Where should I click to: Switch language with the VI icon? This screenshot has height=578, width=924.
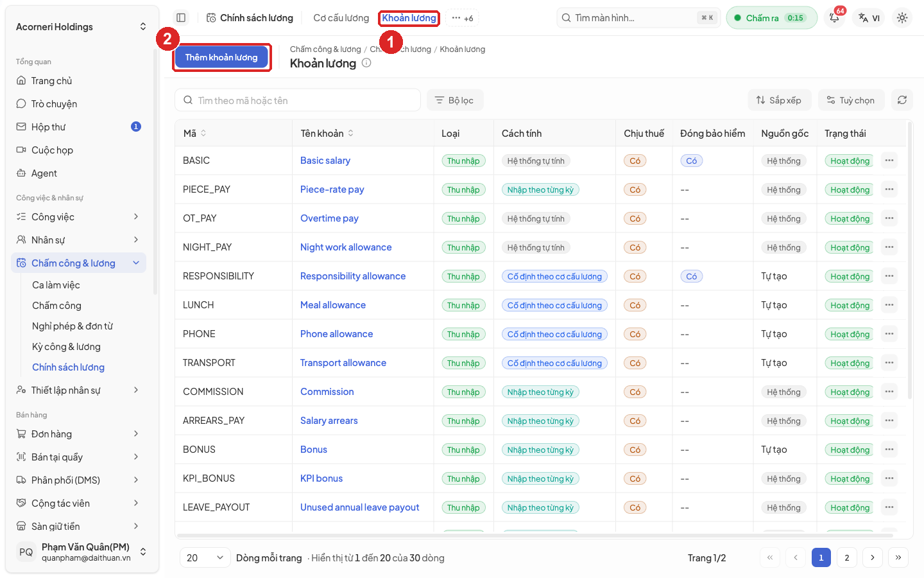869,18
